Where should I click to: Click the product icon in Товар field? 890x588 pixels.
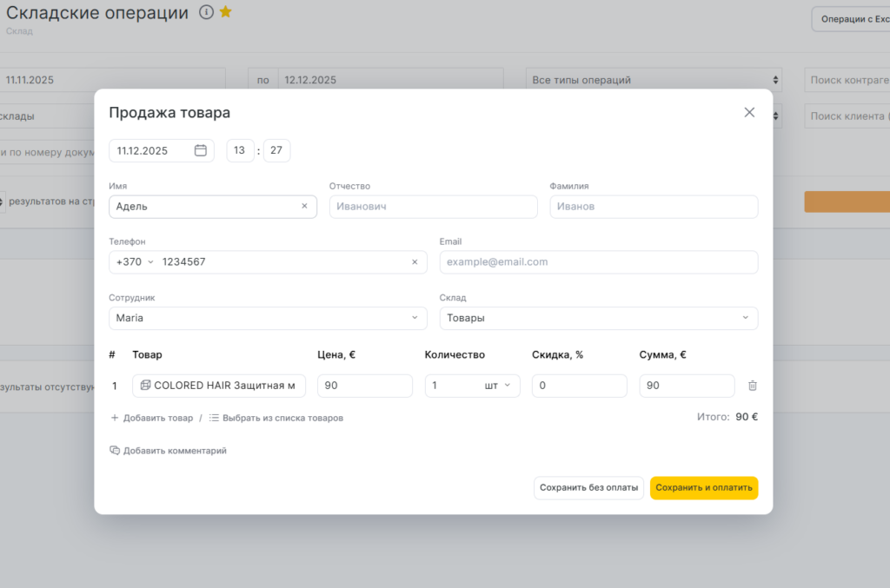[145, 386]
